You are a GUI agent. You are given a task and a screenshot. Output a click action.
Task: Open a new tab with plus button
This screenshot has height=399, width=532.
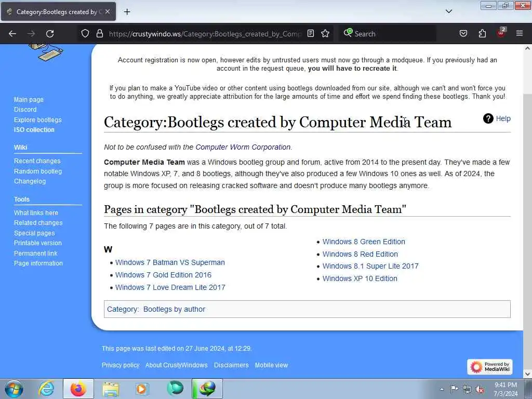tap(127, 12)
